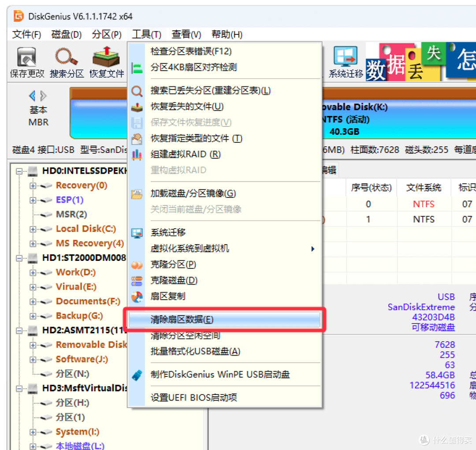
Task: Expand the Work(D:) partition node
Action: click(x=33, y=273)
